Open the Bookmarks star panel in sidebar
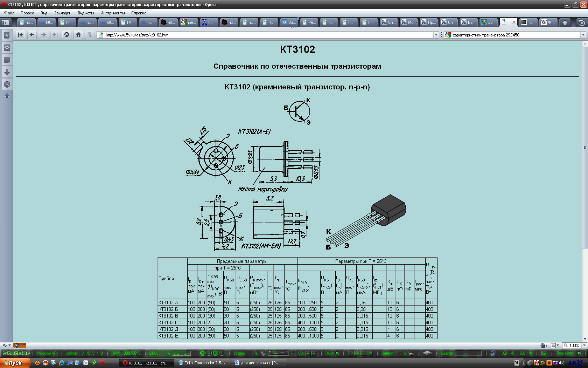588x368 pixels. (x=7, y=35)
